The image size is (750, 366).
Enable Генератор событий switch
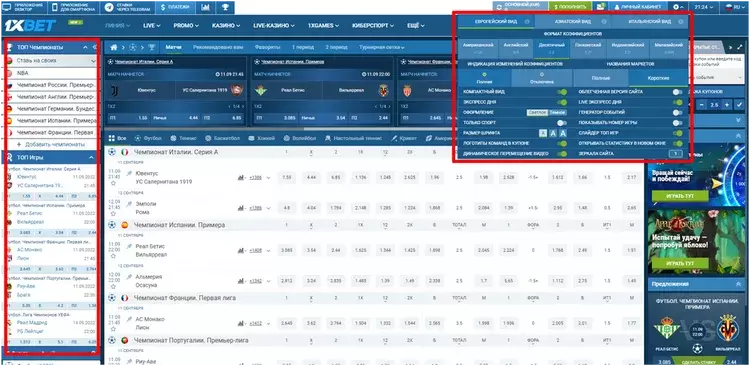[677, 112]
